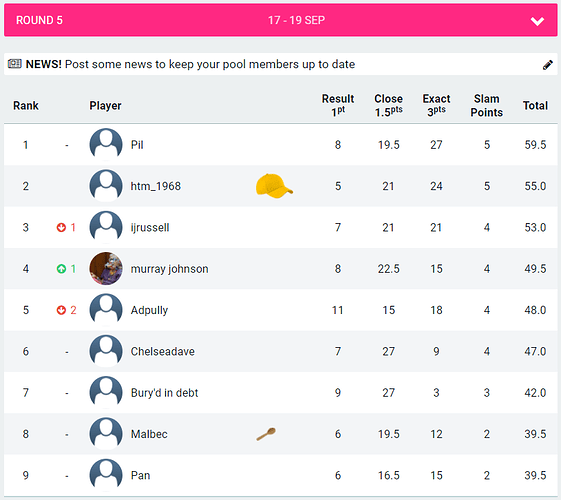This screenshot has height=500, width=561.
Task: Open player Chelseadave's name link
Action: click(x=162, y=352)
